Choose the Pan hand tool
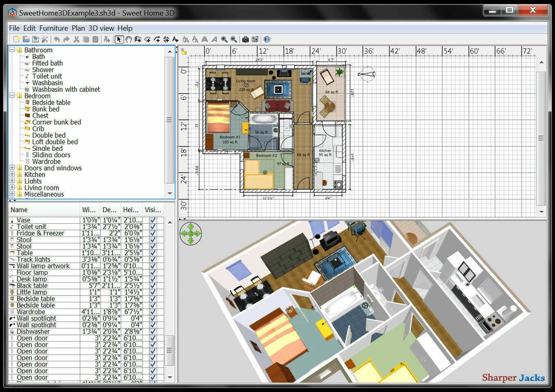555x392 pixels. coord(128,39)
